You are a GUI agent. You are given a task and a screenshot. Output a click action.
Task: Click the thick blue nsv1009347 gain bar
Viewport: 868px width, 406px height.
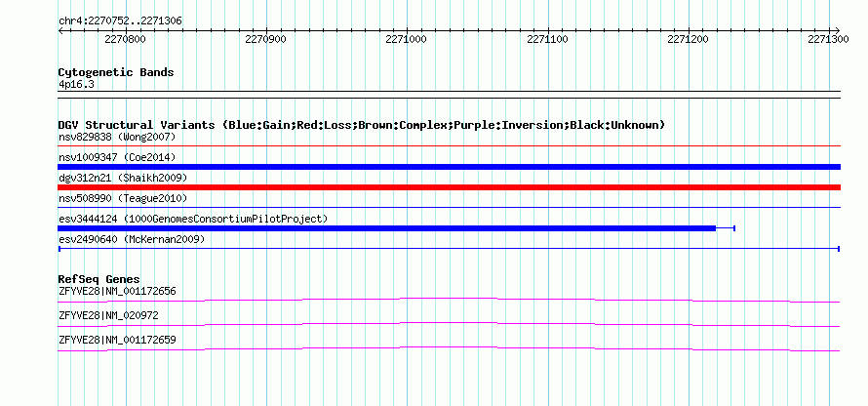click(449, 167)
